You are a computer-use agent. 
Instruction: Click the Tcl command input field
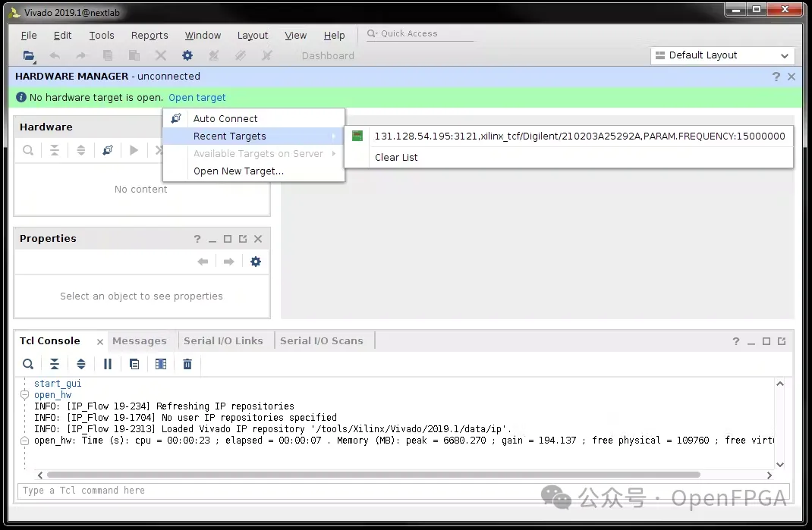404,491
